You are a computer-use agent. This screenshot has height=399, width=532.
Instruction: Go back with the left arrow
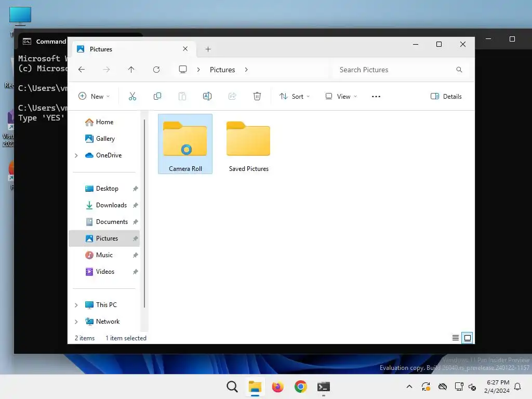pyautogui.click(x=82, y=70)
